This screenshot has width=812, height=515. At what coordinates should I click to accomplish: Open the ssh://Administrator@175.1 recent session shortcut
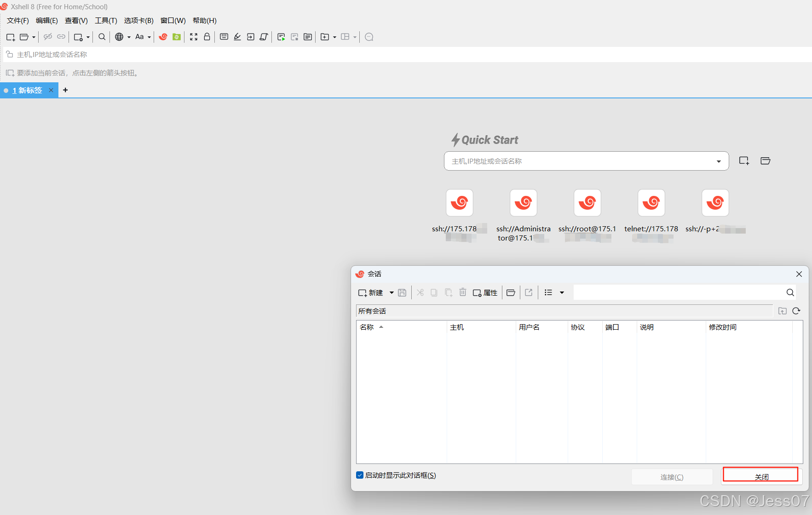click(x=524, y=203)
